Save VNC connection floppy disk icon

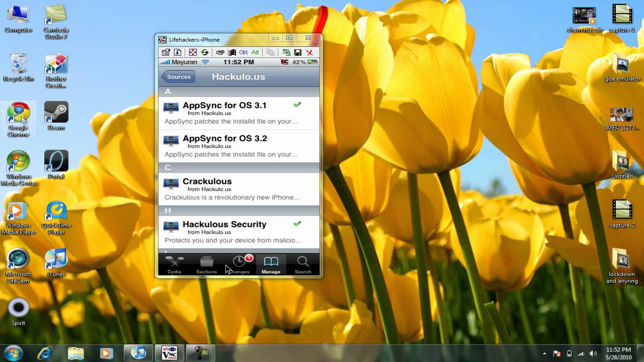[298, 52]
